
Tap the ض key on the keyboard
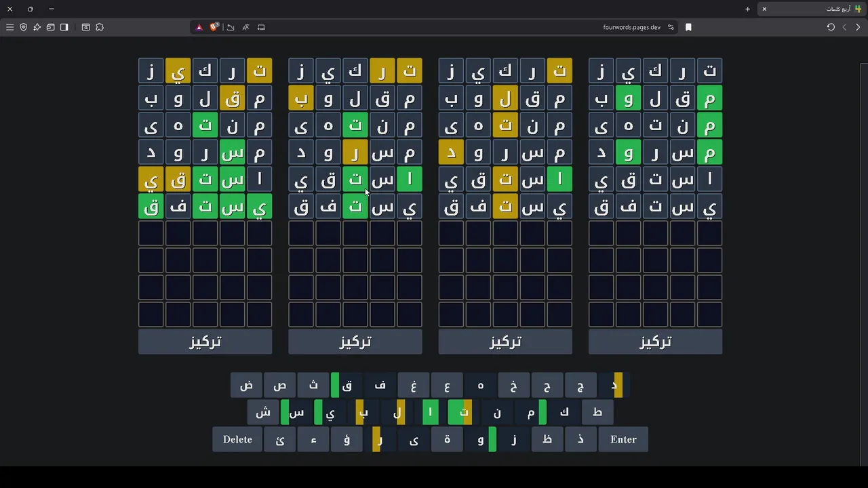click(247, 385)
